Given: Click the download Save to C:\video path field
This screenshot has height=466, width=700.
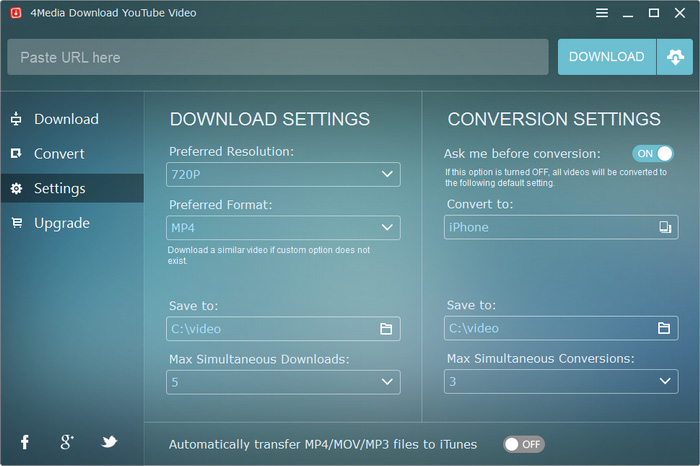Looking at the screenshot, I should point(283,329).
